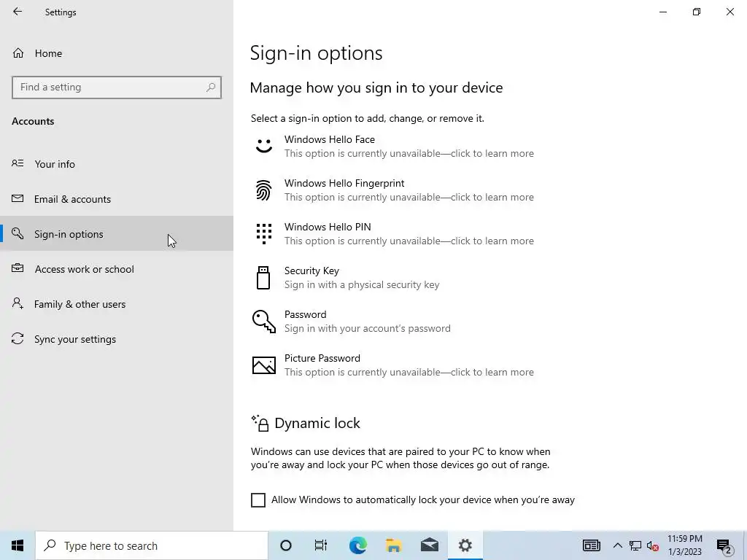
Task: Click the envelope icon for Email & accounts
Action: (x=18, y=198)
